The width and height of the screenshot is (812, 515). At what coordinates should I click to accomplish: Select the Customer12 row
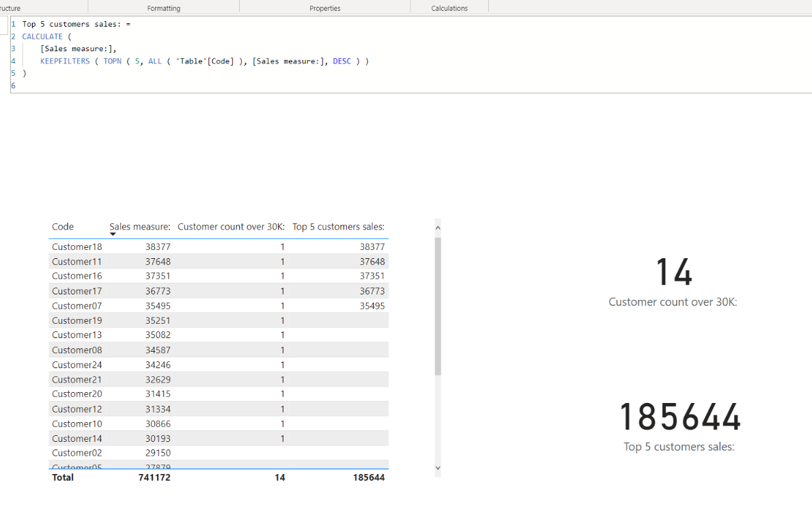[219, 409]
